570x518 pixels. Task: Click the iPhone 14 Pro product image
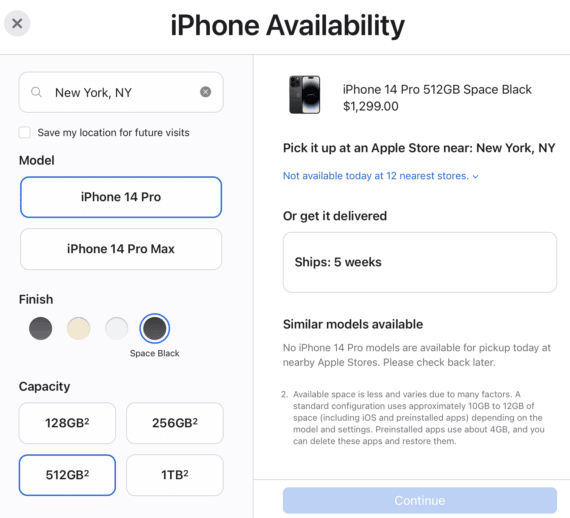[x=305, y=95]
